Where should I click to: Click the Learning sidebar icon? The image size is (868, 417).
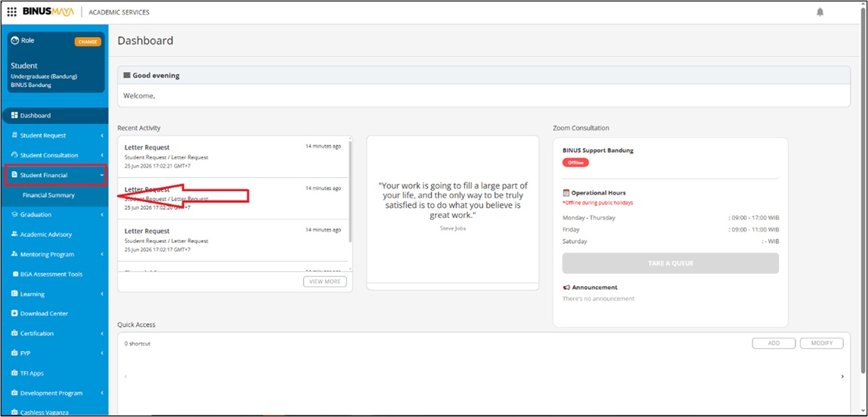(15, 294)
